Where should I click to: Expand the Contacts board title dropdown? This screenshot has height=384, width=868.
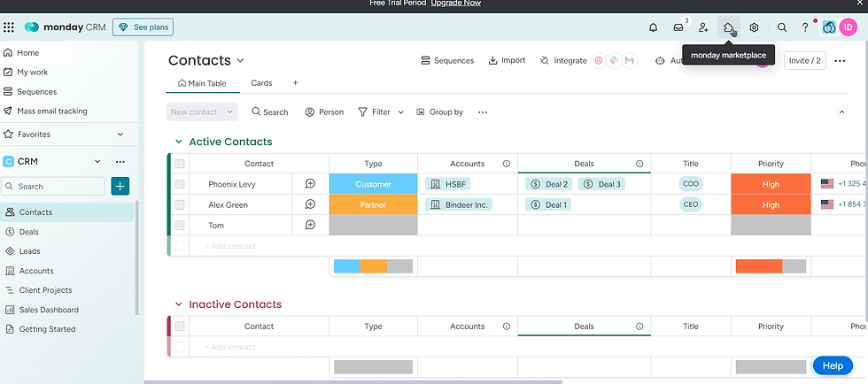pos(240,60)
